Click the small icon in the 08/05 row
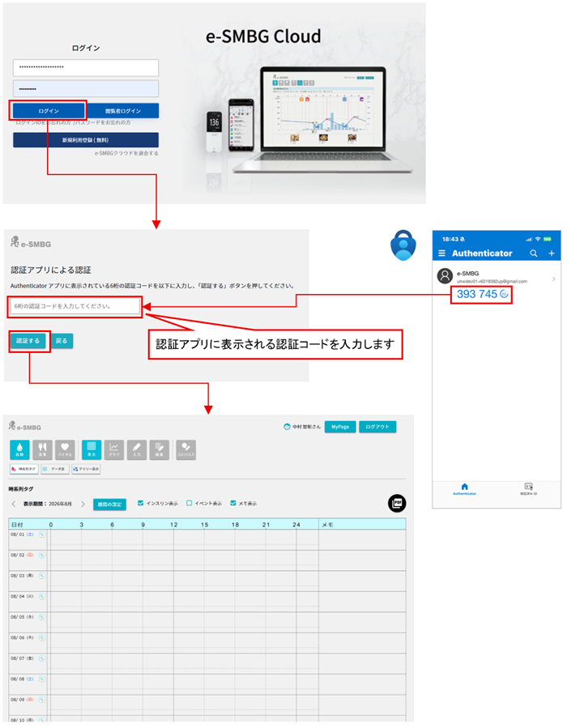The height and width of the screenshot is (728, 567). 42,617
